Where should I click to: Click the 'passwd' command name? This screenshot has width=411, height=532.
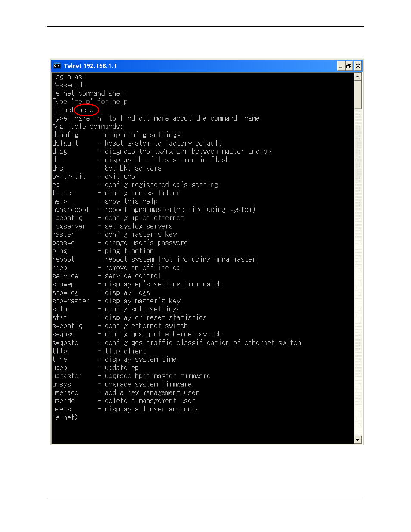point(63,243)
